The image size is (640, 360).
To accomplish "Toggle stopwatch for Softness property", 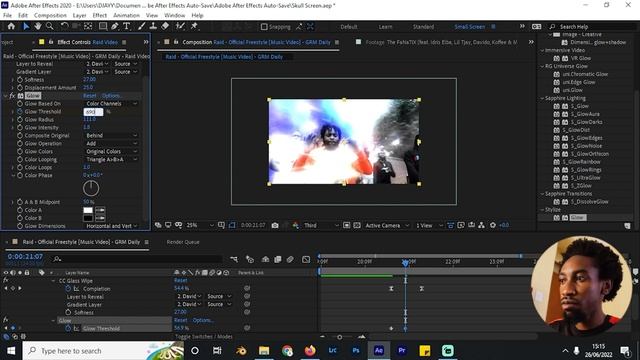I will click(x=20, y=80).
